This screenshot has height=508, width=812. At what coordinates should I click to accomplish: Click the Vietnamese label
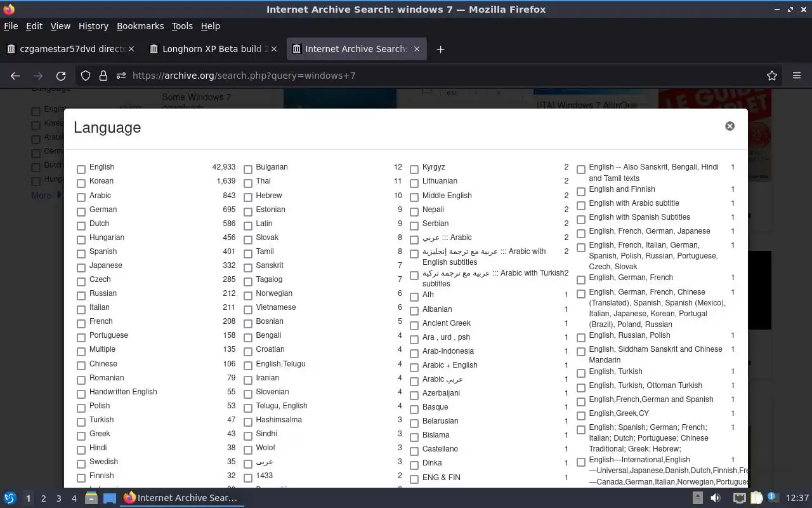276,307
